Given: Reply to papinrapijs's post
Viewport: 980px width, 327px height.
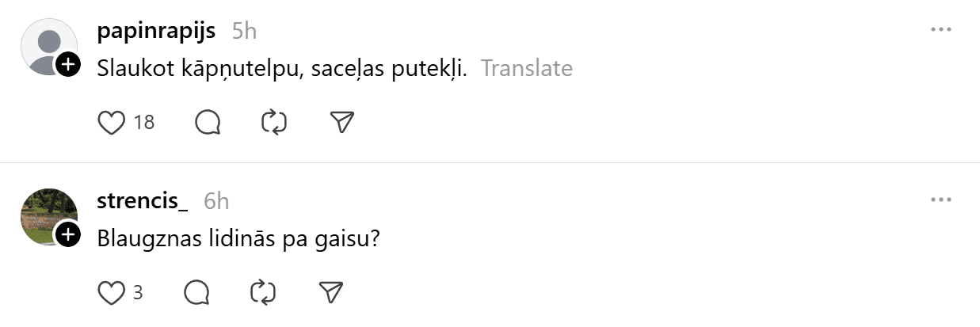Looking at the screenshot, I should [x=207, y=122].
